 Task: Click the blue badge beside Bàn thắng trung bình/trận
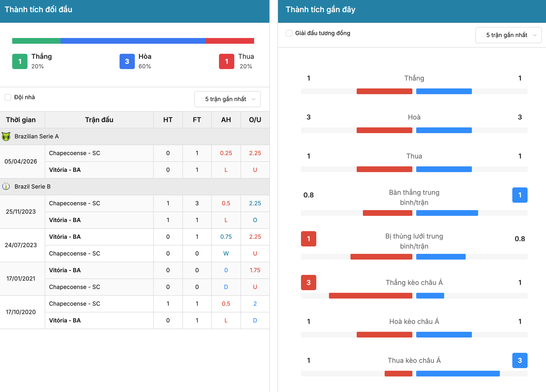(x=520, y=195)
